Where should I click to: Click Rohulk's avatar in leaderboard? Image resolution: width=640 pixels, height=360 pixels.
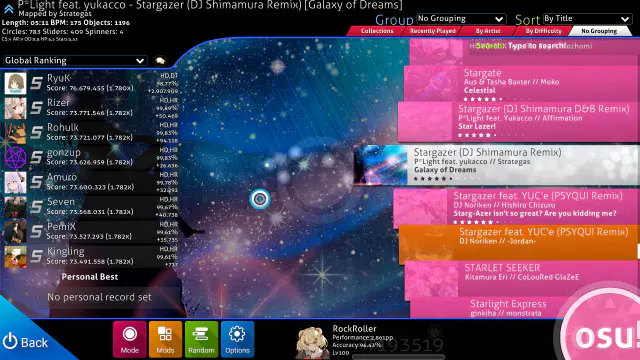coord(16,133)
